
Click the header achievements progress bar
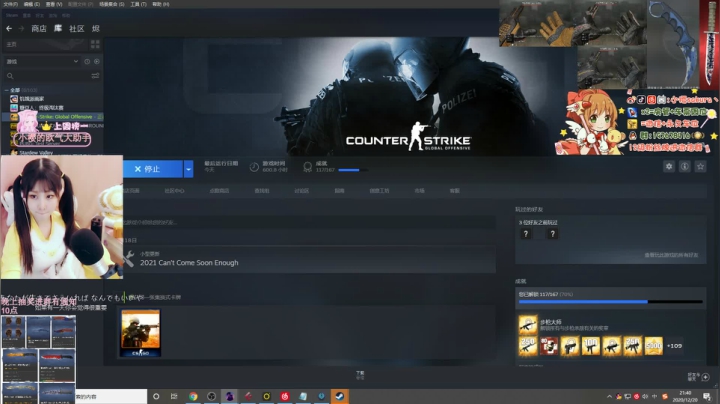pyautogui.click(x=353, y=170)
